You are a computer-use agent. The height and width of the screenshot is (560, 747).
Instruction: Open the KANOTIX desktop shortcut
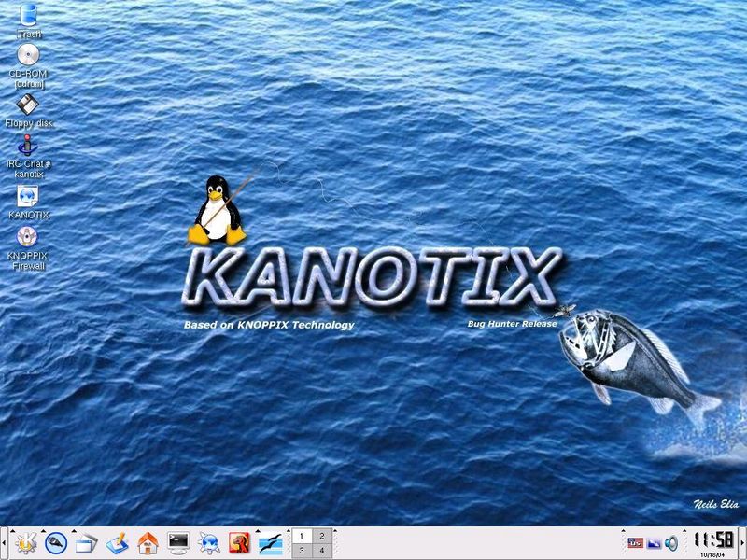(x=29, y=202)
